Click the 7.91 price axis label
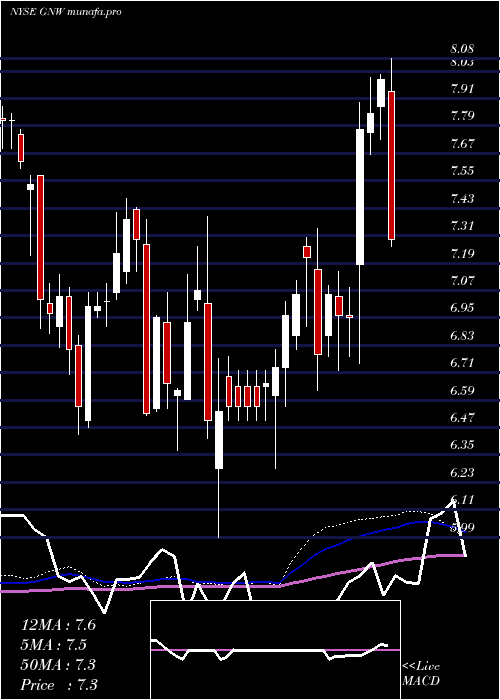This screenshot has width=500, height=700. click(x=462, y=88)
